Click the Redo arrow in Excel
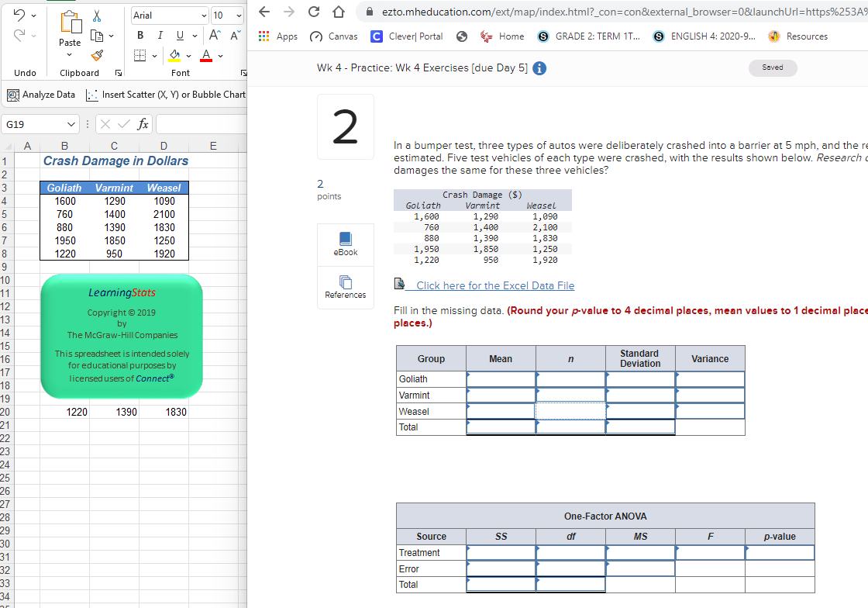Viewport: 868px width, 608px height. click(19, 36)
